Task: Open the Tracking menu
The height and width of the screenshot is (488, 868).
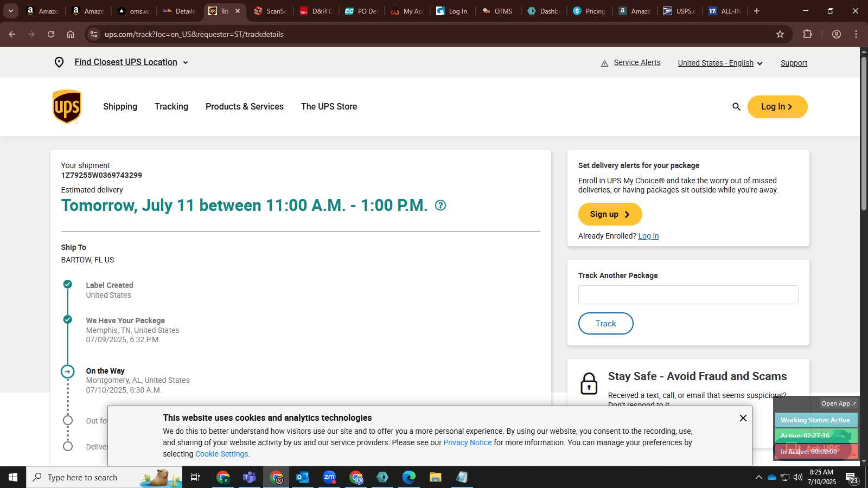Action: coord(171,107)
